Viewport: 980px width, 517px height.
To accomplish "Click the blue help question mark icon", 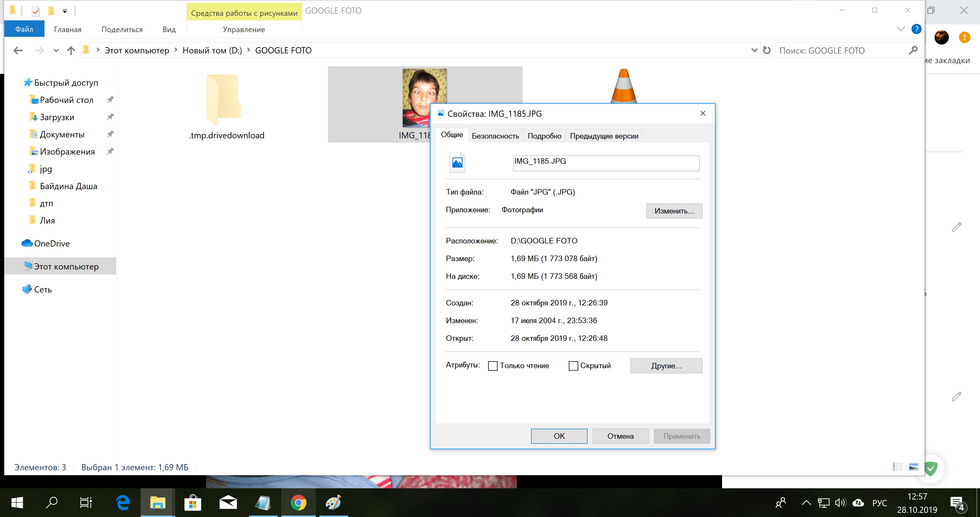I will pos(916,29).
